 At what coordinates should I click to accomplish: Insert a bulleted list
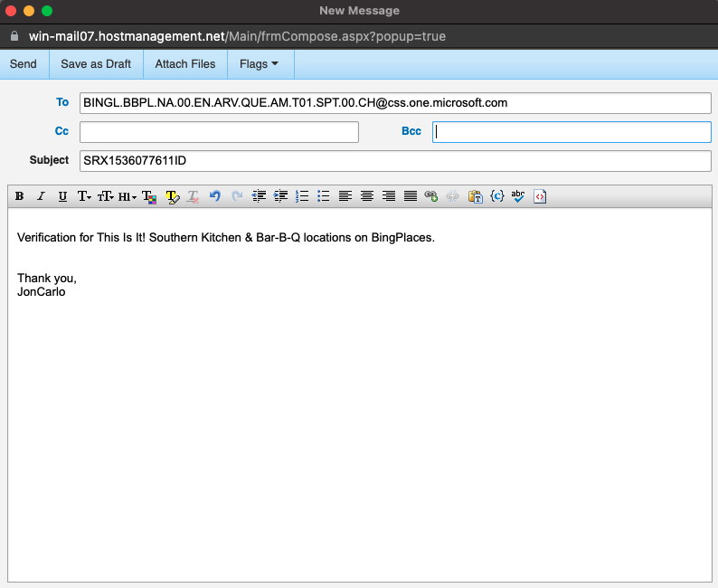(x=324, y=196)
